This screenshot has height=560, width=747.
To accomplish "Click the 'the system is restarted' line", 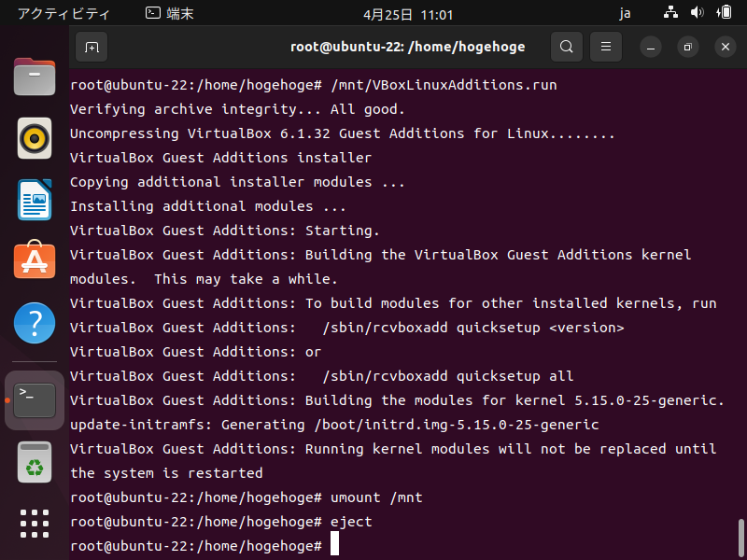I will pyautogui.click(x=166, y=473).
